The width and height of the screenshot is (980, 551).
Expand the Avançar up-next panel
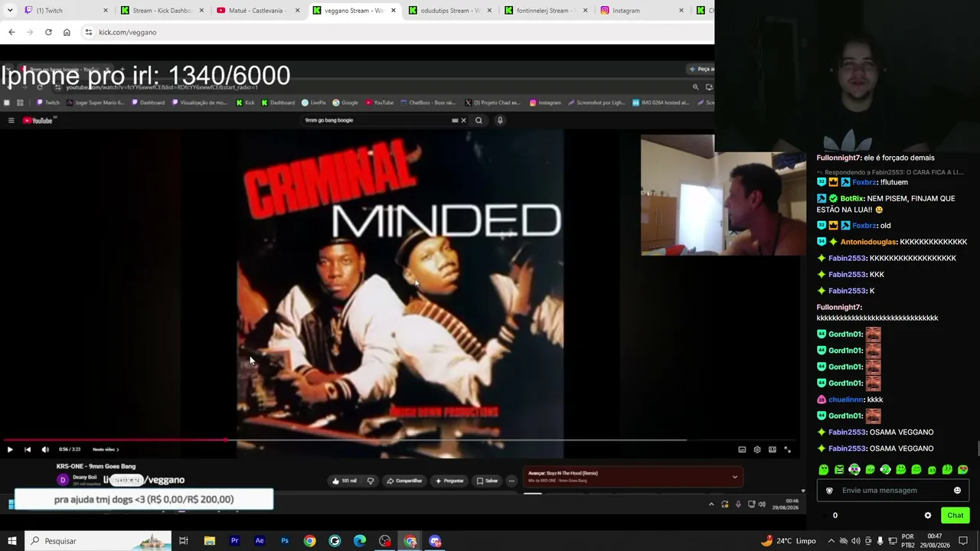point(735,477)
